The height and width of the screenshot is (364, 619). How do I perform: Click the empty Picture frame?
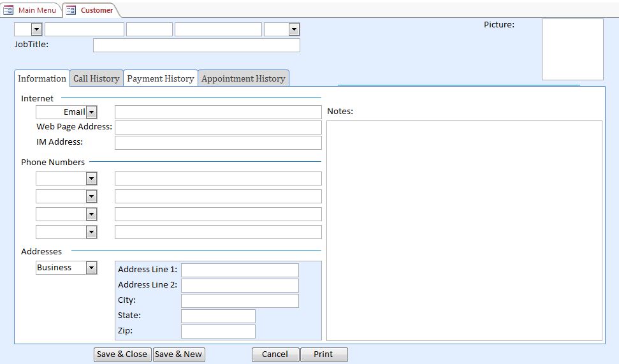point(572,49)
